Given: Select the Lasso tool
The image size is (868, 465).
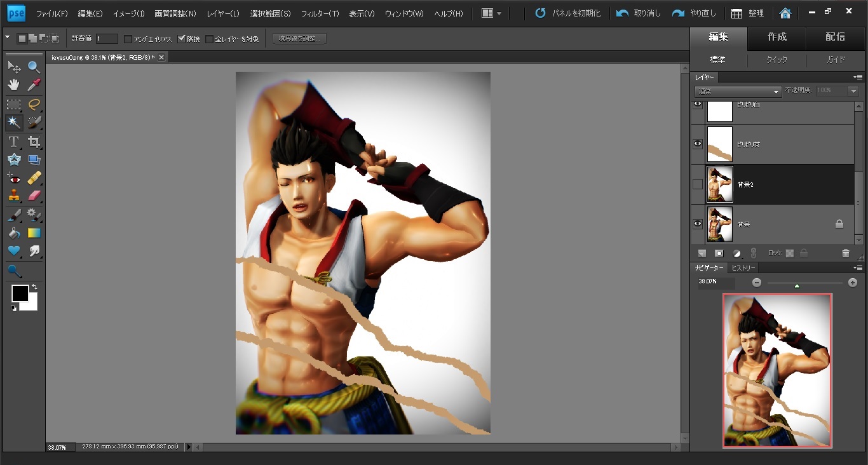Looking at the screenshot, I should (x=34, y=104).
